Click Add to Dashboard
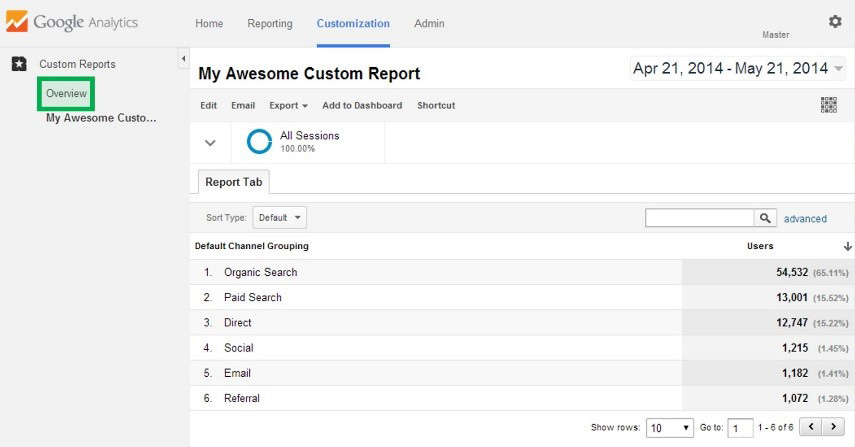The image size is (855, 447). coord(362,105)
